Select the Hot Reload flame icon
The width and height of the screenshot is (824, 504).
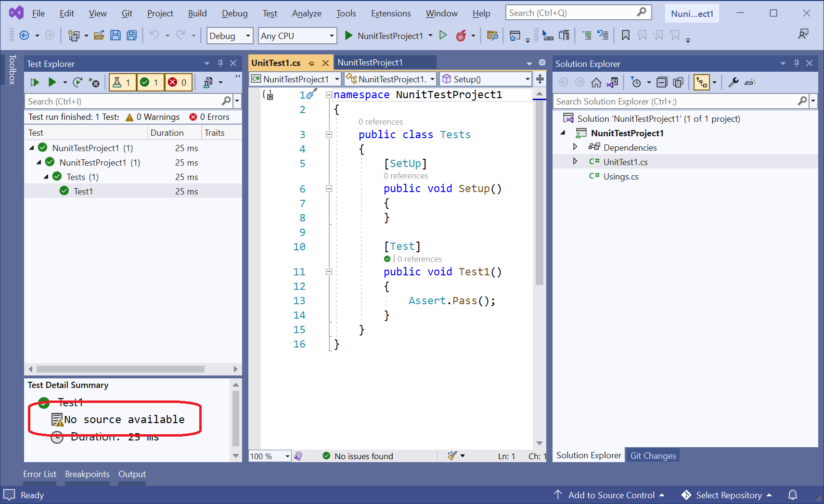462,35
